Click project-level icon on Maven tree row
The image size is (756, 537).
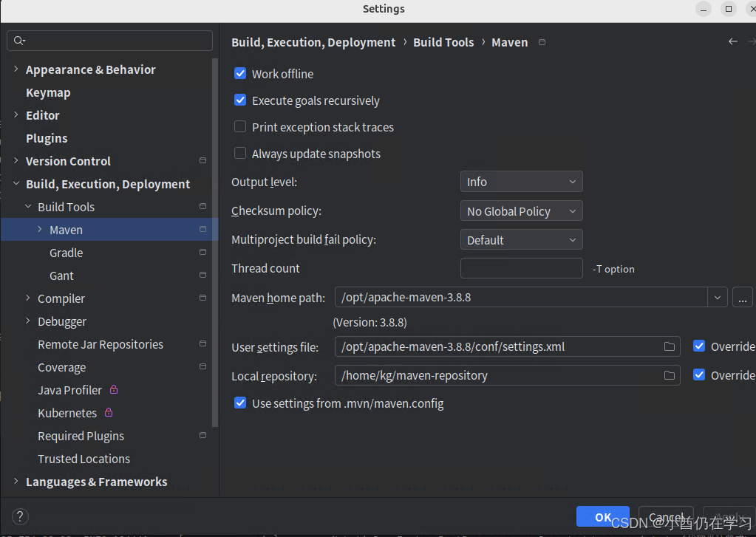click(203, 230)
